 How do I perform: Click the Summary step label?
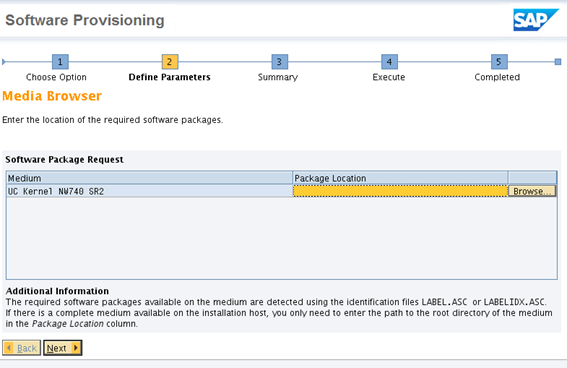tap(278, 77)
